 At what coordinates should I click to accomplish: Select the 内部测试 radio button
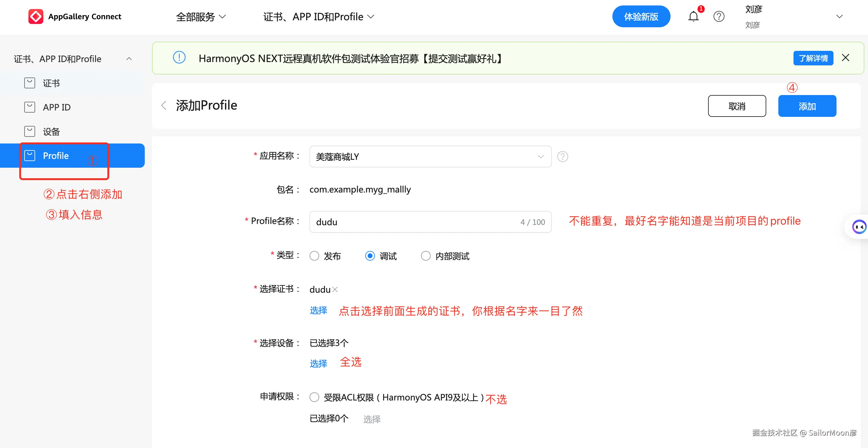coord(426,256)
